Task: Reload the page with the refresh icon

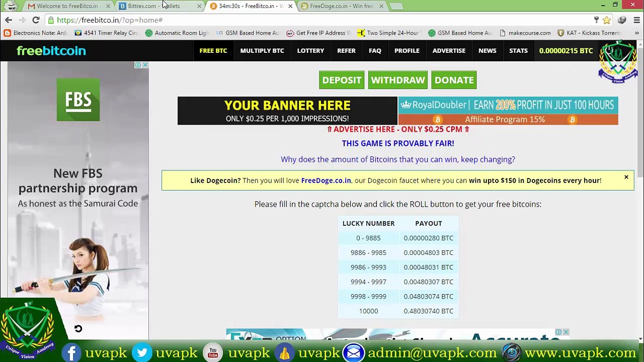Action: coord(36,20)
